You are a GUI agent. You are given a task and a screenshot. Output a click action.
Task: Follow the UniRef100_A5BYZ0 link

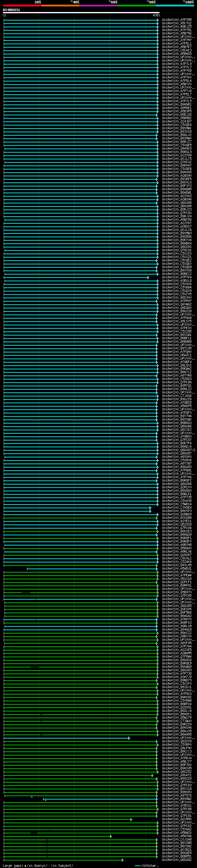(x=177, y=84)
